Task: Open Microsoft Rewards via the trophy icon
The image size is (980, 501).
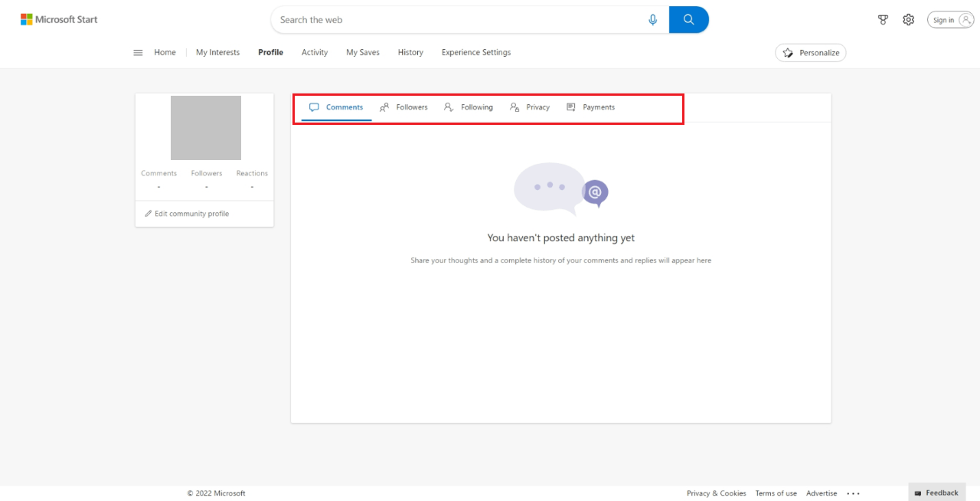Action: tap(883, 19)
